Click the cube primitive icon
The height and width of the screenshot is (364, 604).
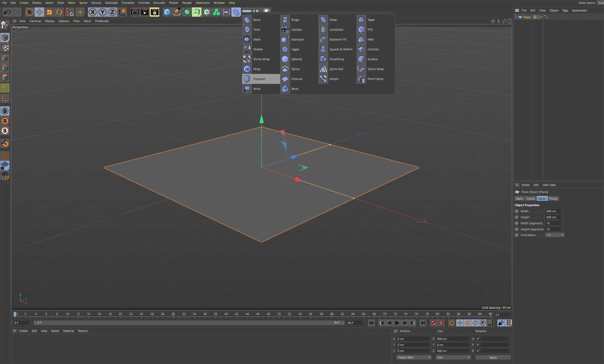tap(167, 12)
